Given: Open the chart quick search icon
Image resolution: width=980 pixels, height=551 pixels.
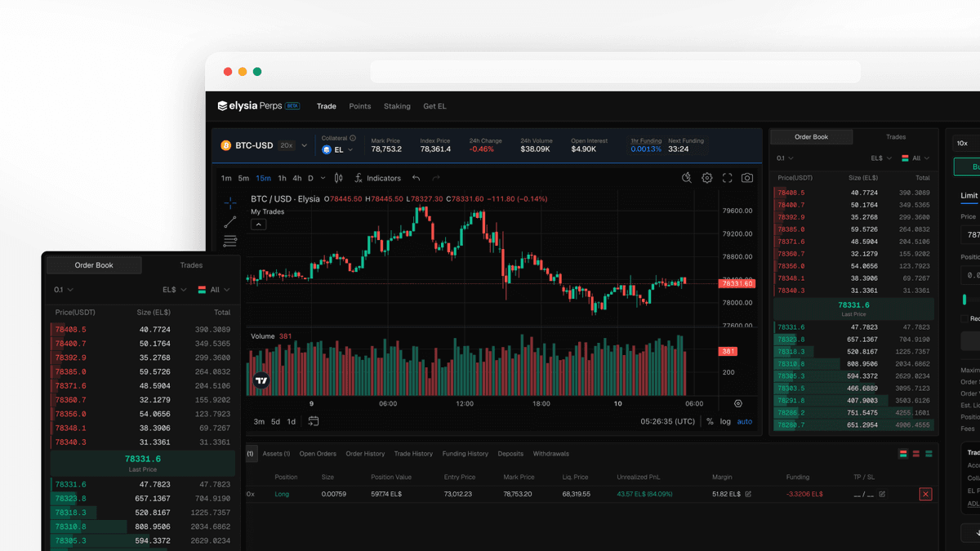Looking at the screenshot, I should [x=687, y=178].
